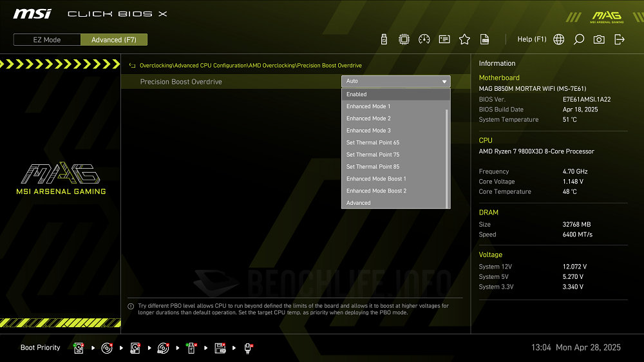
Task: Click the clock showing 13:04 Mon Apr 28, 2025
Action: (x=576, y=348)
